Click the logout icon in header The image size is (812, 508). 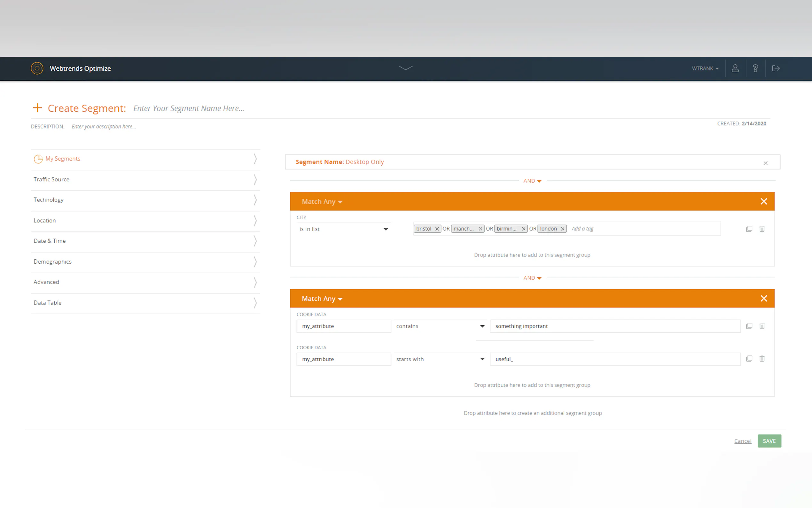[x=776, y=68]
